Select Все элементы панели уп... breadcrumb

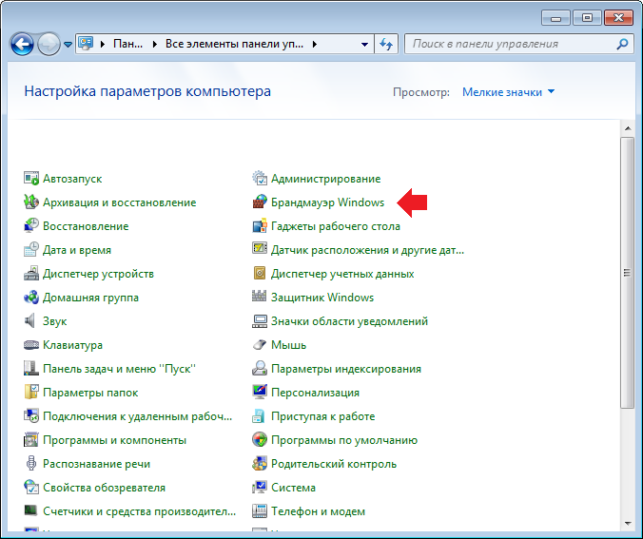(234, 44)
